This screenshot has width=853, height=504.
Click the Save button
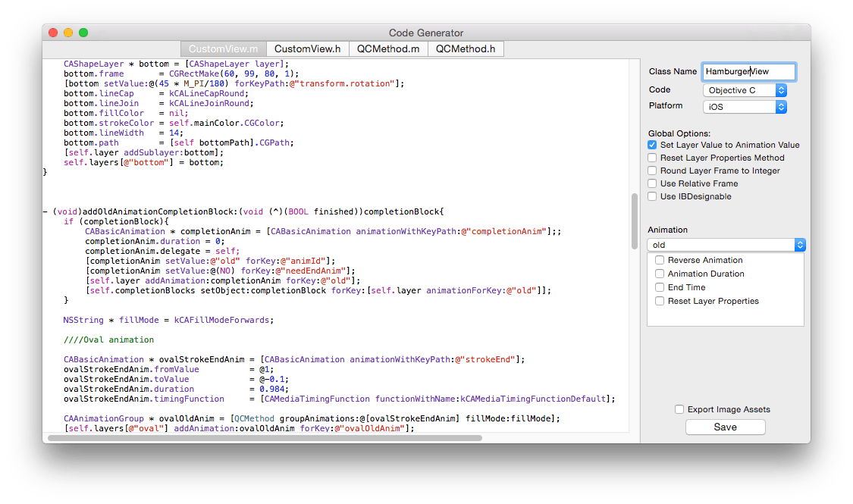[725, 427]
